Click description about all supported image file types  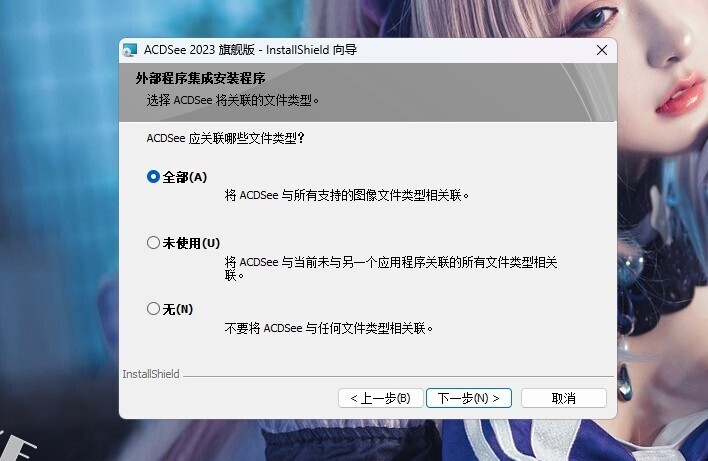(x=347, y=195)
